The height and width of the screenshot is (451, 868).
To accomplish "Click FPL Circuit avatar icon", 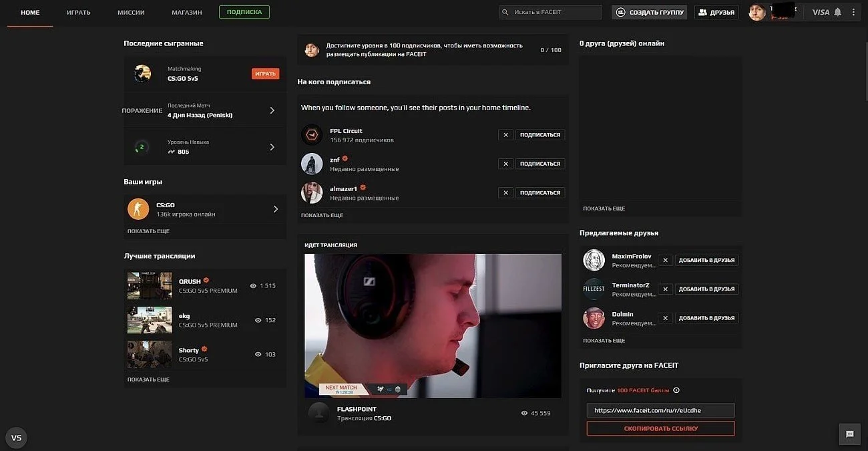I will pyautogui.click(x=312, y=135).
